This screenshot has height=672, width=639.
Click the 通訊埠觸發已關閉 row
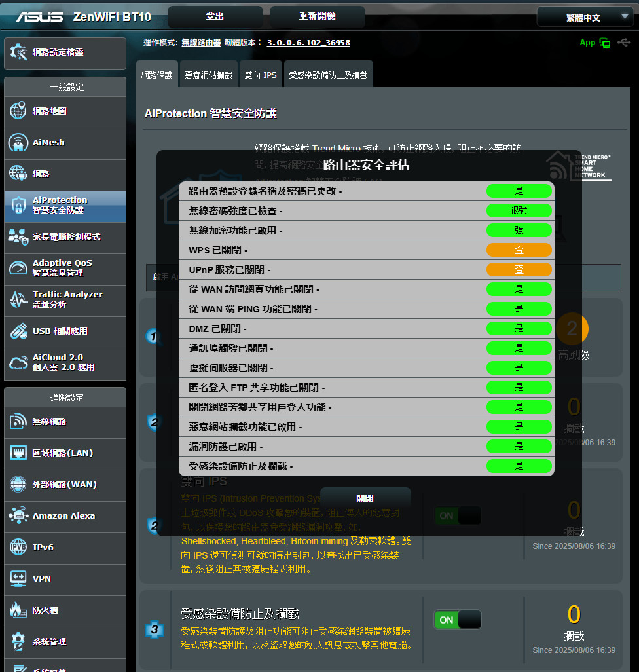(x=367, y=348)
